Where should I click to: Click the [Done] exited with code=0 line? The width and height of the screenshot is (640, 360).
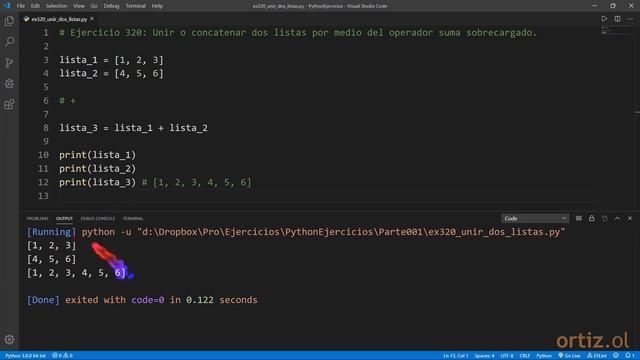(x=142, y=300)
